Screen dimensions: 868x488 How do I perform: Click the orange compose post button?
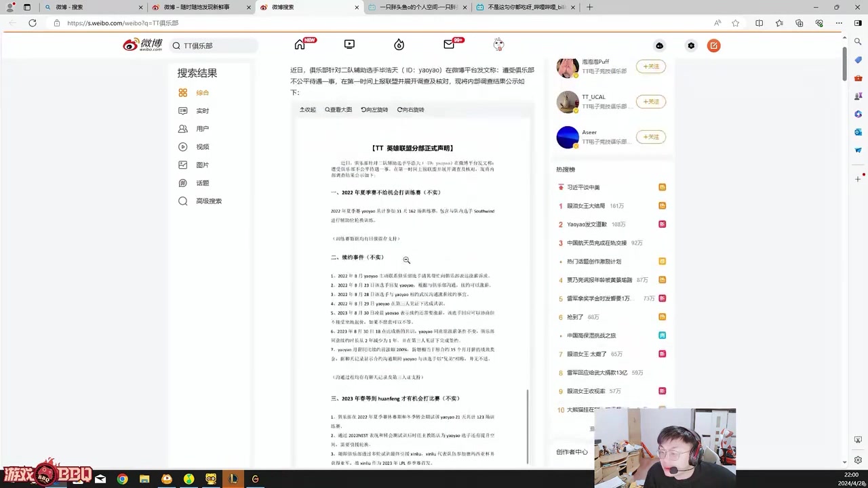[713, 45]
